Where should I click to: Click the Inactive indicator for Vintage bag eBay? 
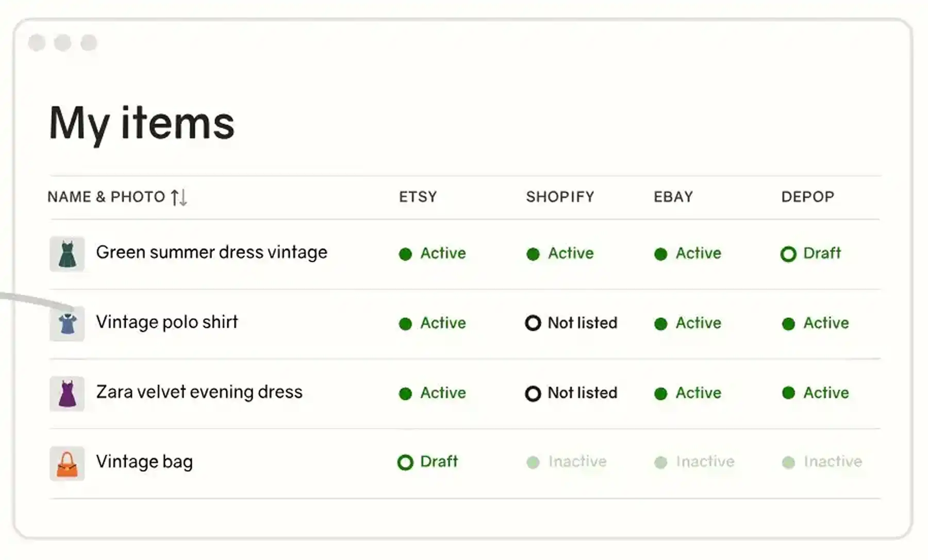[x=694, y=462]
